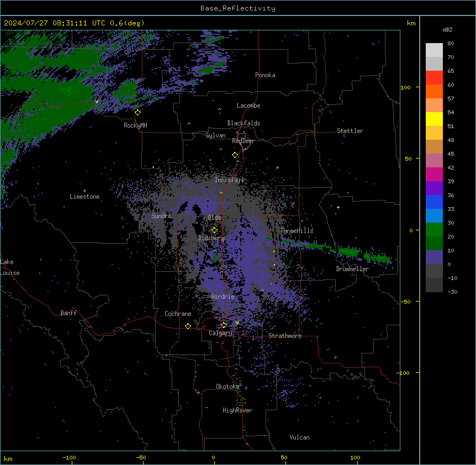Click the yellow 54 dBZ legend swatch
The width and height of the screenshot is (476, 465).
[x=434, y=119]
